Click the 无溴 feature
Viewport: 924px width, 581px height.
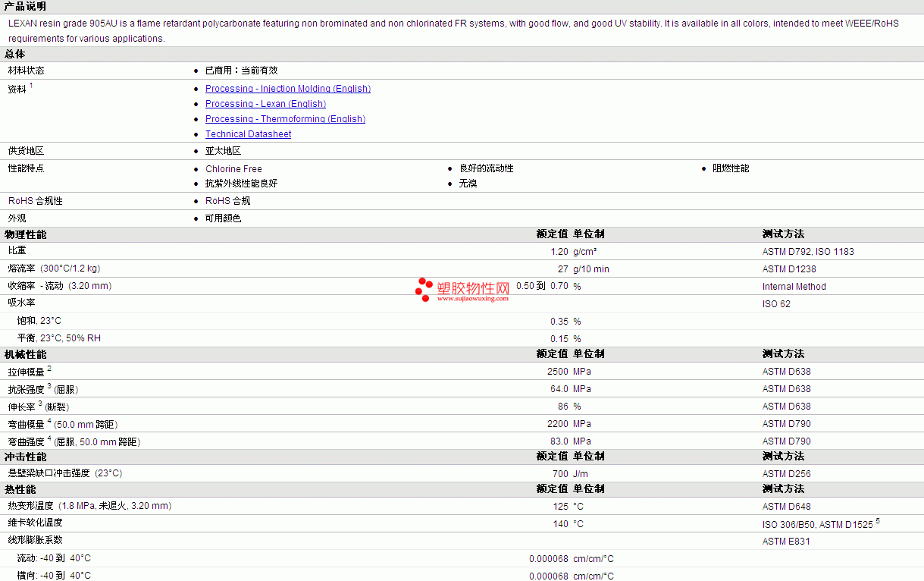pos(468,184)
